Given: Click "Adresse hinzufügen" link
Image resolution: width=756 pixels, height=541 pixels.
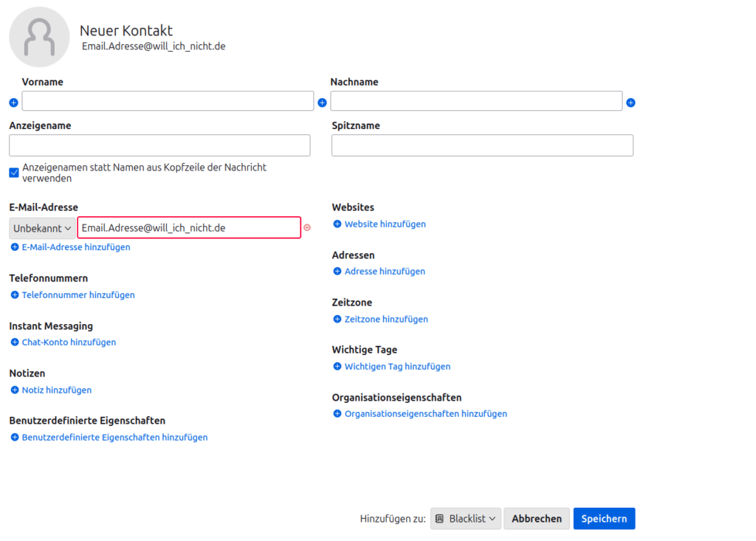Looking at the screenshot, I should click(x=385, y=272).
